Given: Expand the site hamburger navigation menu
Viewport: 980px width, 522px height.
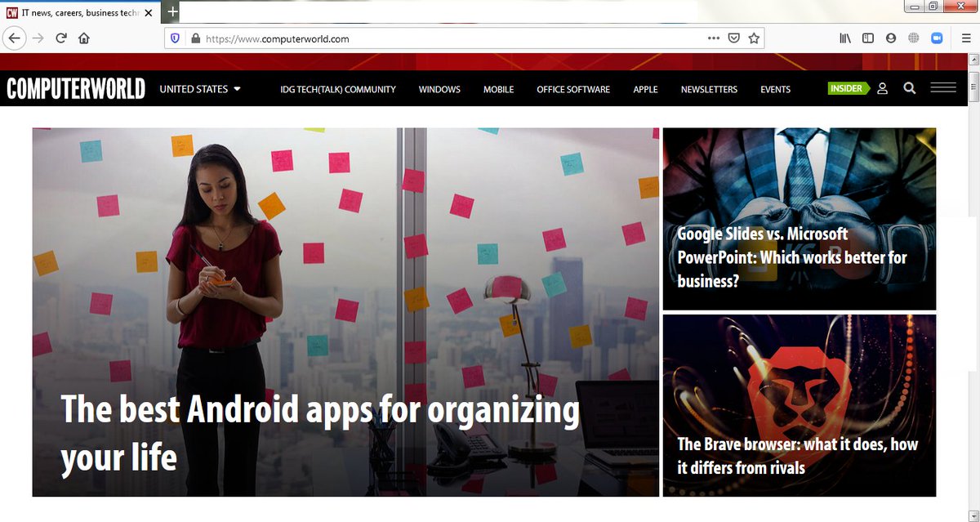Looking at the screenshot, I should point(943,88).
